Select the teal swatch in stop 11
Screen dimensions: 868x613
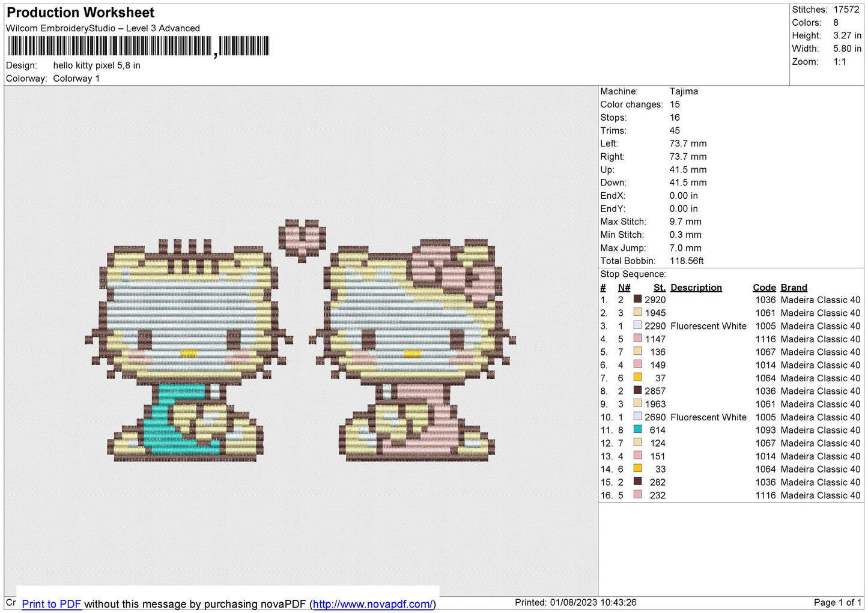637,430
